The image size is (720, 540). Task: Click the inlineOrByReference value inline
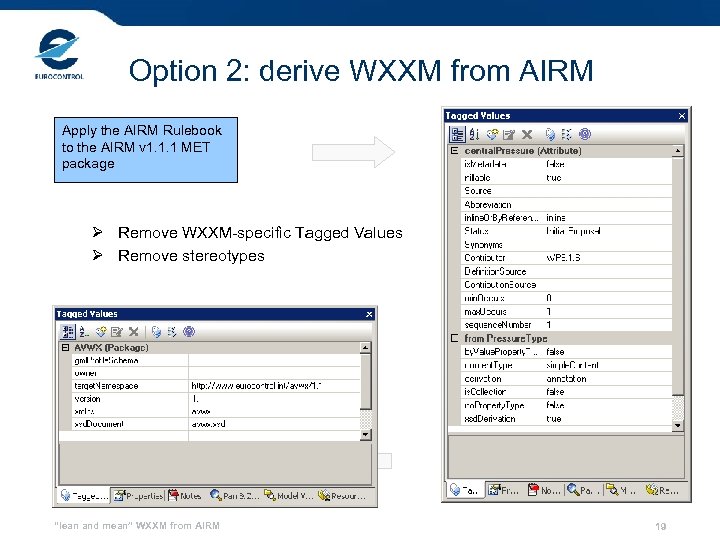(x=556, y=218)
